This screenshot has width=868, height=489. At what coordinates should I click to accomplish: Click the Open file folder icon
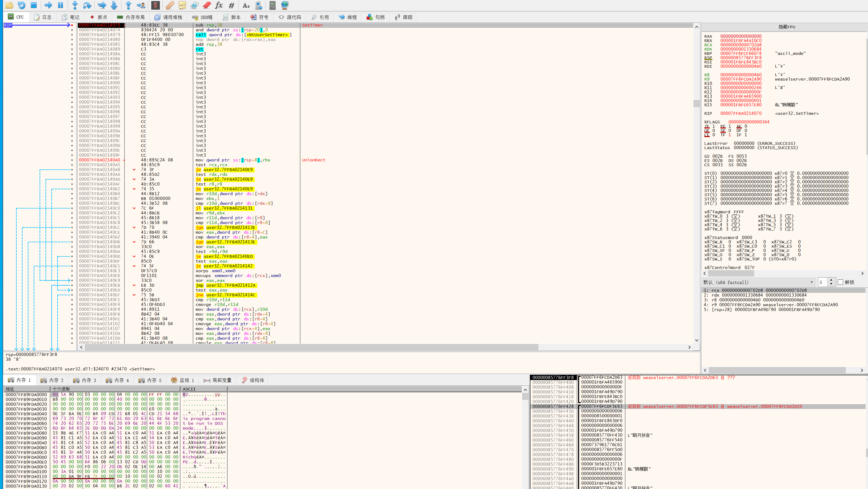click(9, 5)
